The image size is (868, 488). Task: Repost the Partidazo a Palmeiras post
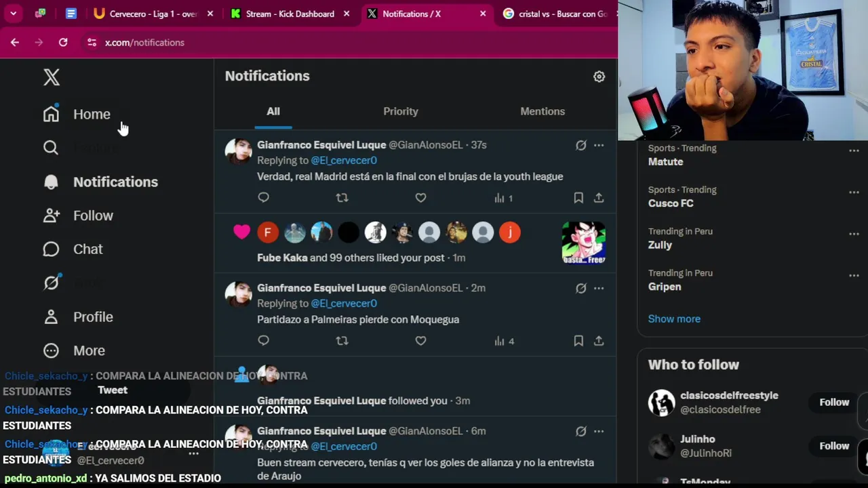[x=342, y=340]
